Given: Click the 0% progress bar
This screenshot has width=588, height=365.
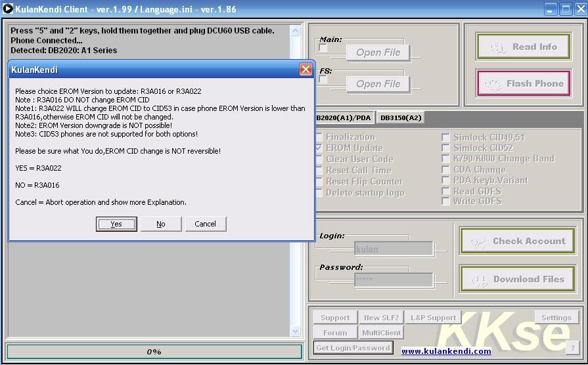Looking at the screenshot, I should click(154, 351).
